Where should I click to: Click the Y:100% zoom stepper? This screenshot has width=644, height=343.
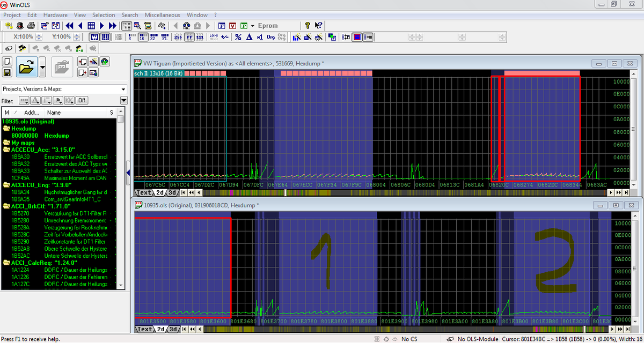pyautogui.click(x=77, y=37)
